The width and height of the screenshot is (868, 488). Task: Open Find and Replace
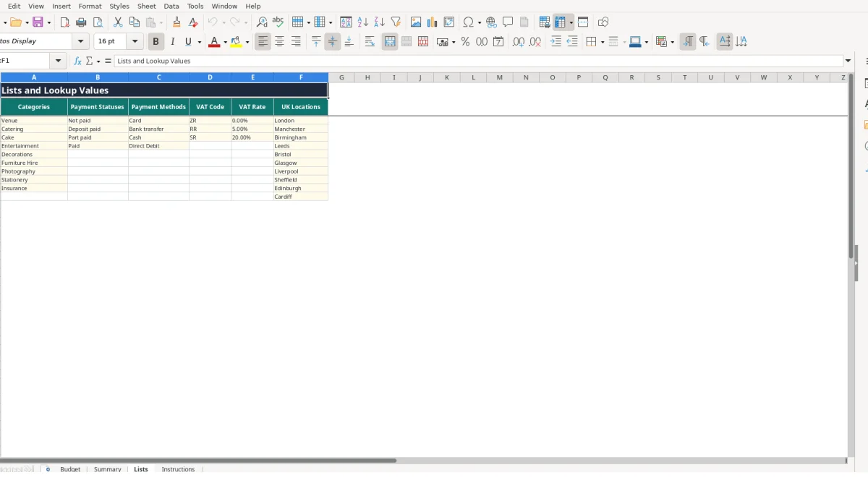[x=262, y=22]
